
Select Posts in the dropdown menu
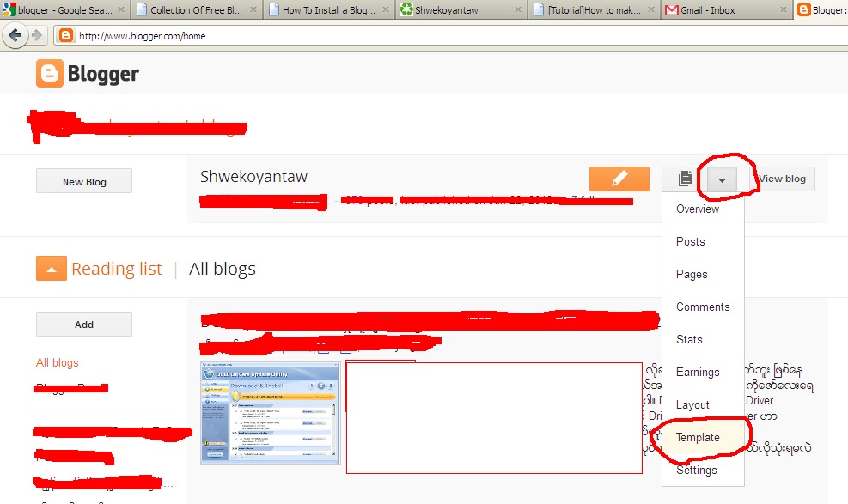(x=690, y=241)
